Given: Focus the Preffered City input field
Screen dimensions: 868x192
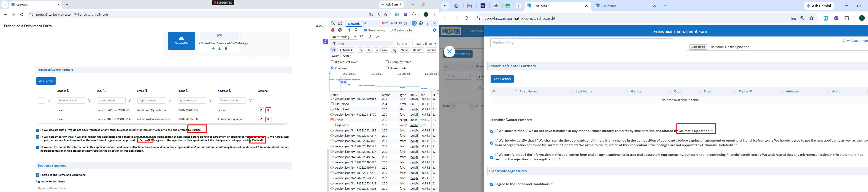Looking at the screenshot, I should coord(581,43).
